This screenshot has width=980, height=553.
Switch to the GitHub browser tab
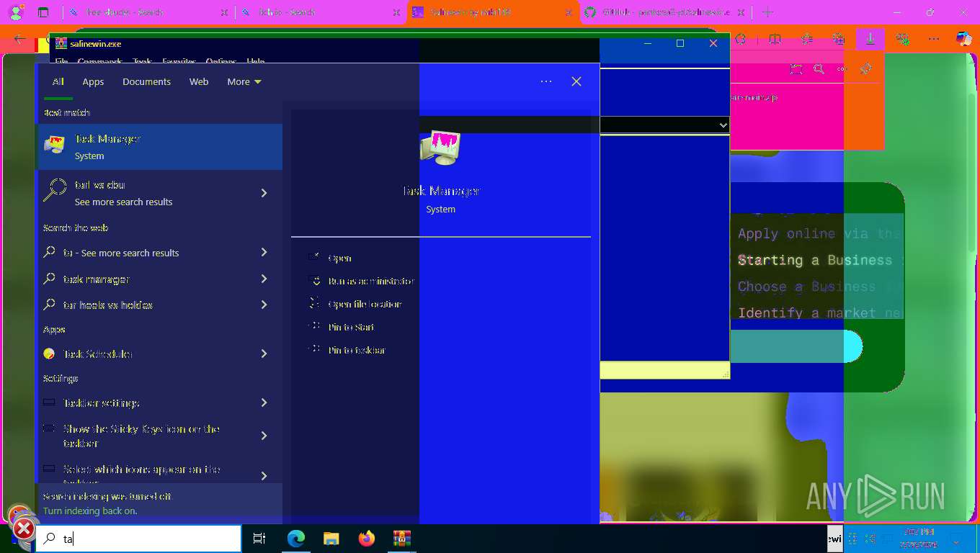(x=664, y=12)
